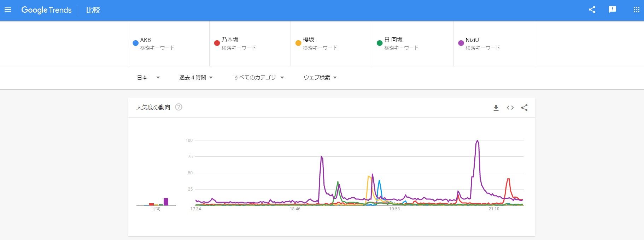
Task: Share the interest over time chart
Action: [x=524, y=108]
